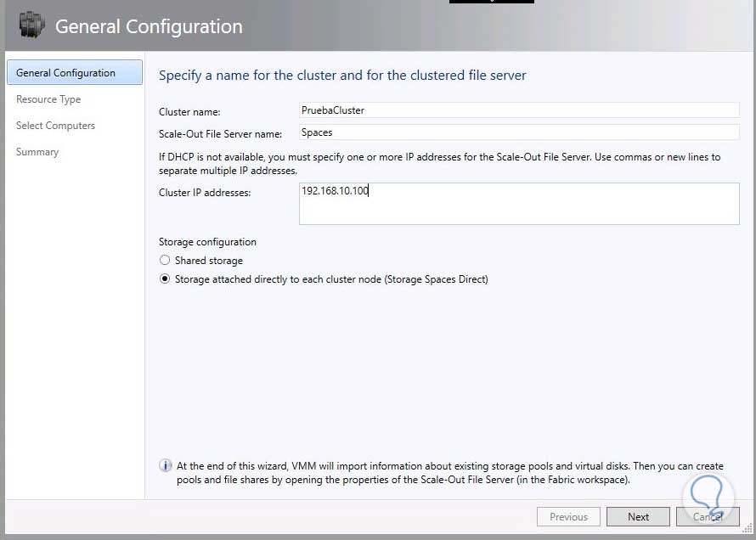Click the 'Scale-Out File Server name:' label
Image resolution: width=756 pixels, height=540 pixels.
pyautogui.click(x=220, y=134)
